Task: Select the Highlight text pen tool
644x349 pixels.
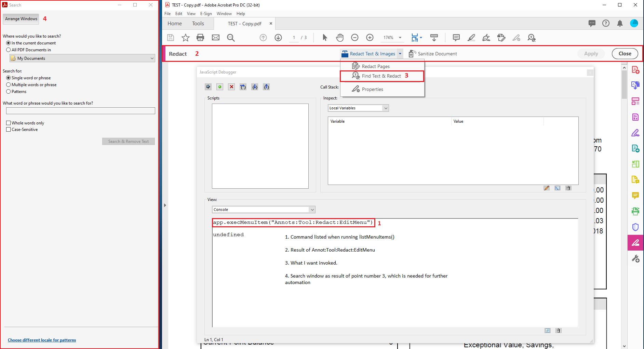Action: (x=471, y=38)
